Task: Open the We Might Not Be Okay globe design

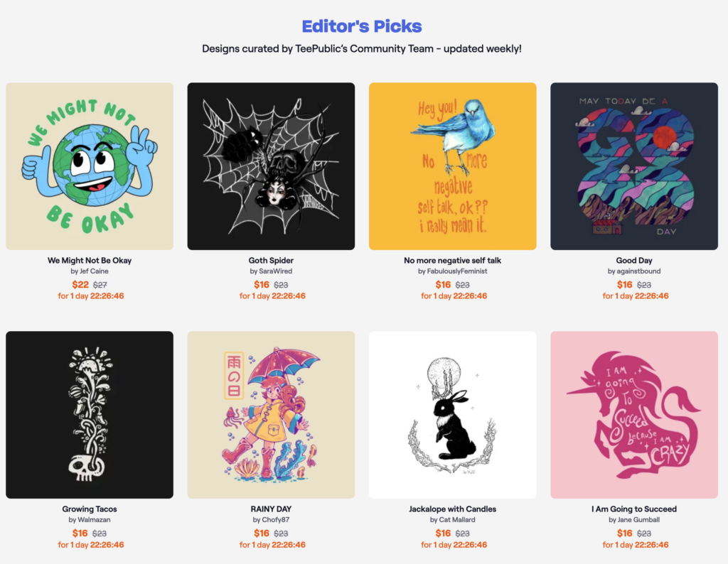Action: tap(90, 166)
